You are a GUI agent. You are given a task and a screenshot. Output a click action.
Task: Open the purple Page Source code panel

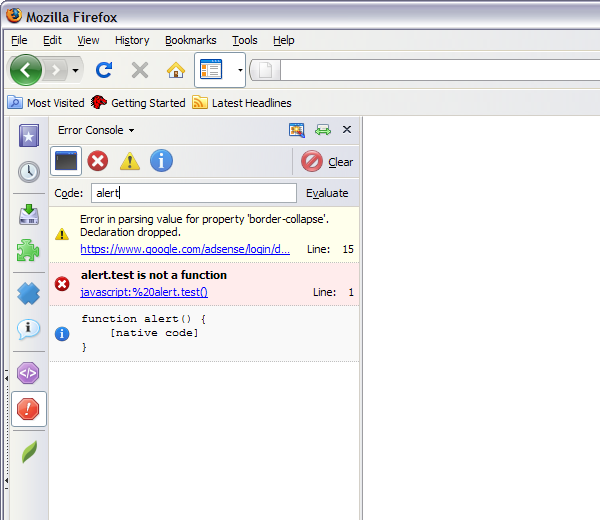pyautogui.click(x=28, y=373)
